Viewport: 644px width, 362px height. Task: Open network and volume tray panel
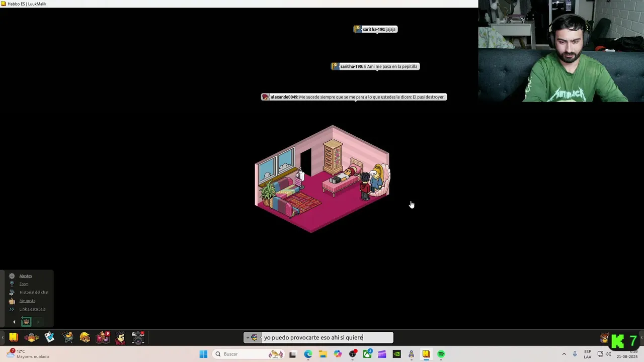[604, 354]
